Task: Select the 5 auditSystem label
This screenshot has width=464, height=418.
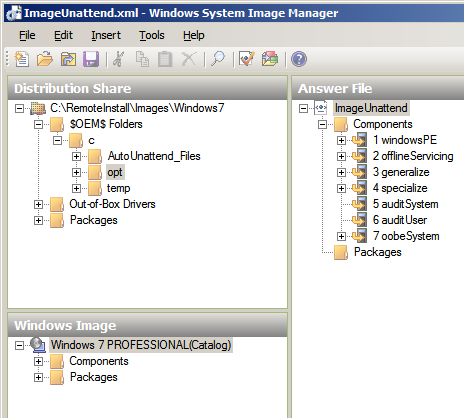Action: click(405, 204)
